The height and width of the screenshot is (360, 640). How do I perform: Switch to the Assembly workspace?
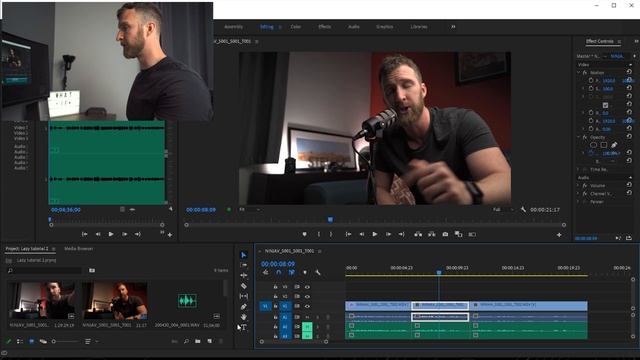pyautogui.click(x=233, y=27)
